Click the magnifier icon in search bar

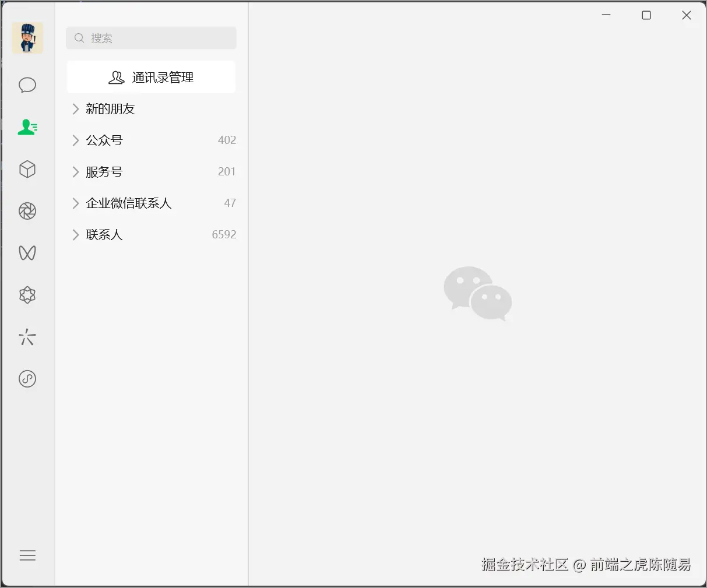79,38
